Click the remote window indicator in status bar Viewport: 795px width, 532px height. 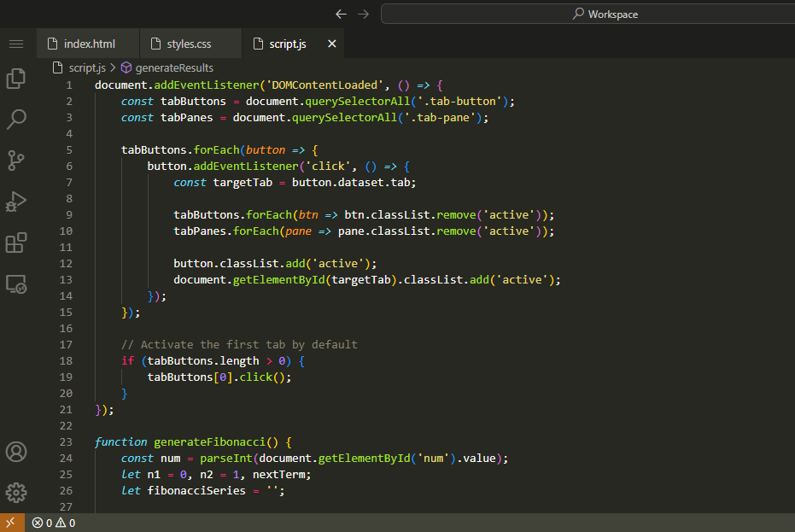(12, 523)
